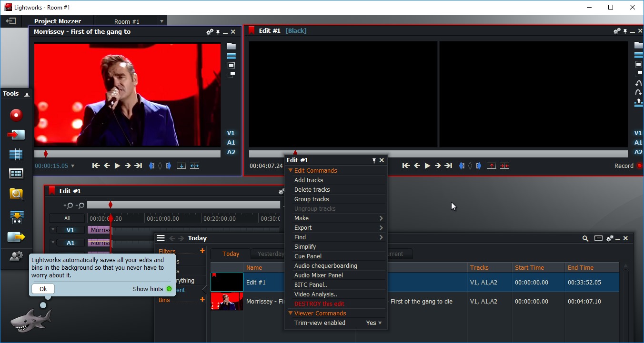
Task: Mark out point in Morrissey source viewer
Action: click(x=168, y=166)
